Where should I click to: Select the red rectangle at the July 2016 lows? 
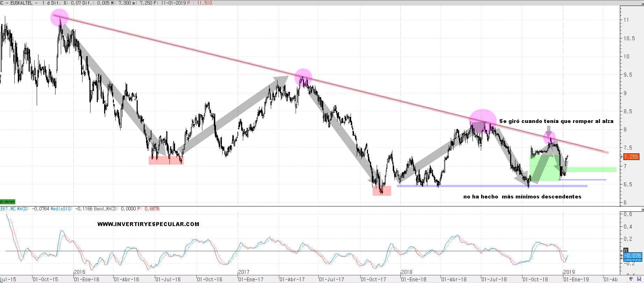coord(166,160)
